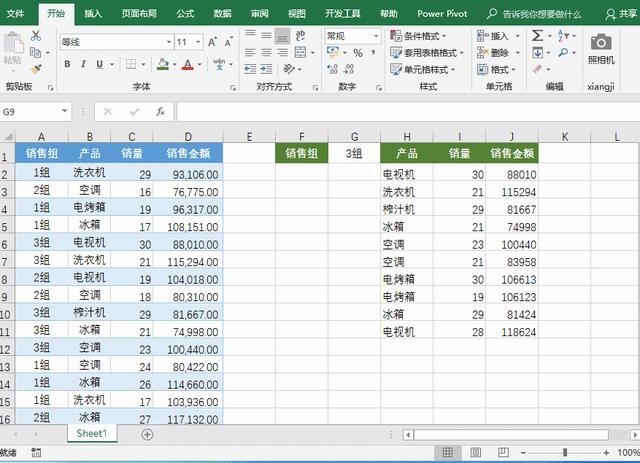Toggle Wrap Text icon
The width and height of the screenshot is (640, 463).
tap(300, 36)
